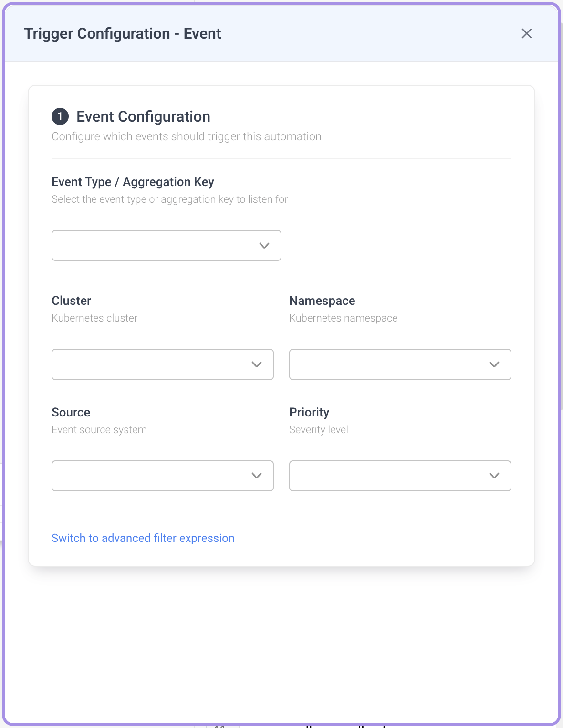Image resolution: width=563 pixels, height=728 pixels.
Task: Expand the Source dropdown
Action: tap(162, 475)
